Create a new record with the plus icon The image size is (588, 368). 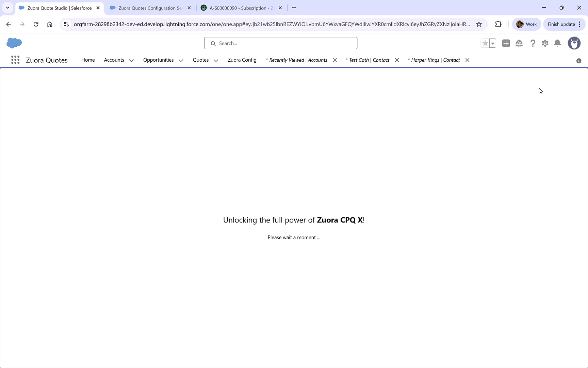pyautogui.click(x=506, y=43)
